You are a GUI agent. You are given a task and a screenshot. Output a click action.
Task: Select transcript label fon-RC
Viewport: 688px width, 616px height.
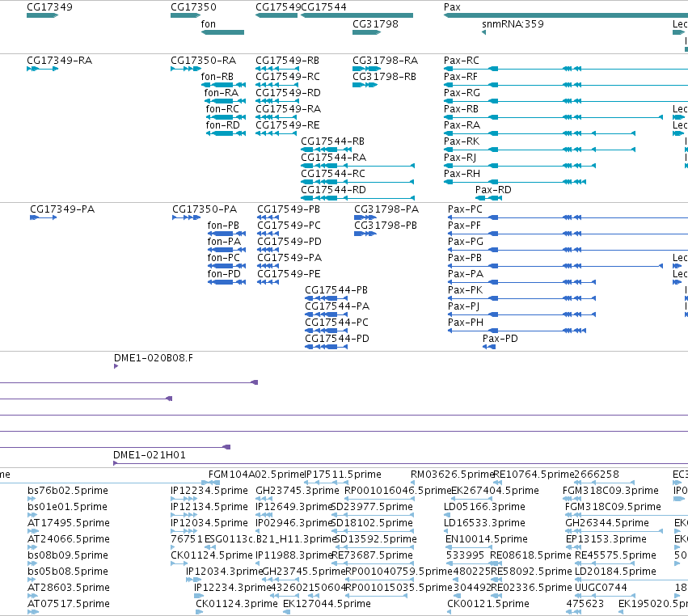click(222, 109)
